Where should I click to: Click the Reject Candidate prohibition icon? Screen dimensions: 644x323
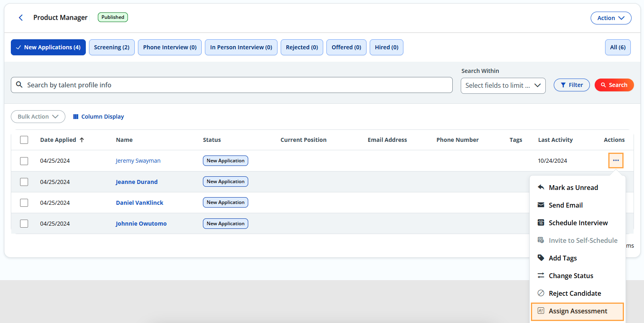point(541,293)
